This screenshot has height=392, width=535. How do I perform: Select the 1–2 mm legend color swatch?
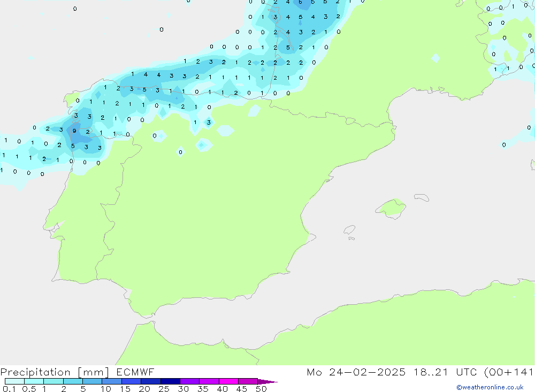(x=53, y=381)
